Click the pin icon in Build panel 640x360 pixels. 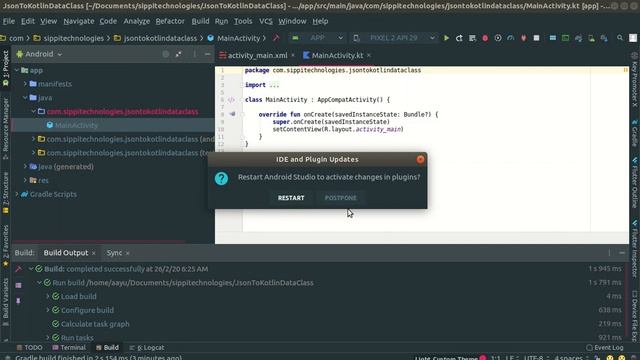[x=18, y=301]
